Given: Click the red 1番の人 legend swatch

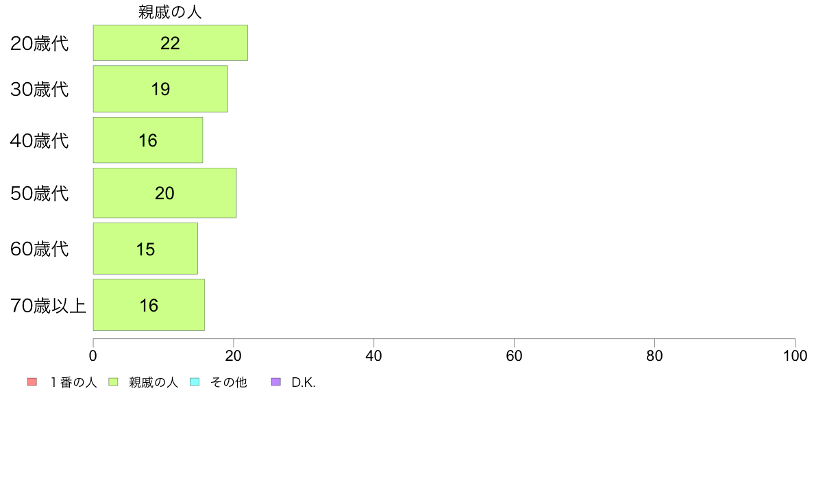Looking at the screenshot, I should (x=32, y=382).
